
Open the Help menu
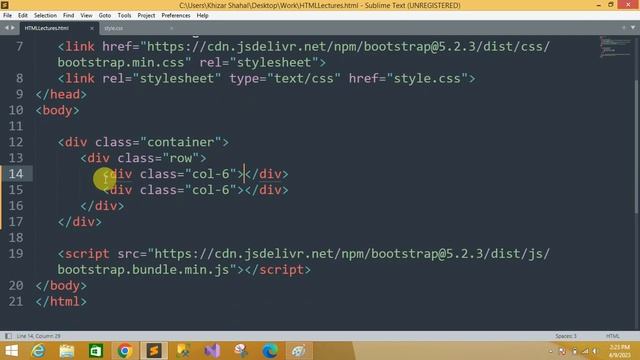point(202,16)
